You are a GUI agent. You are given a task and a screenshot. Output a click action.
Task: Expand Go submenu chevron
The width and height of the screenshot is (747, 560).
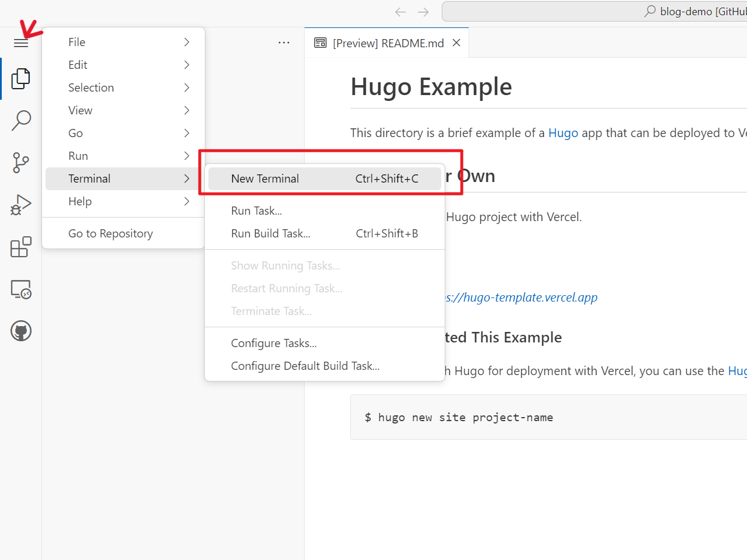coord(187,133)
